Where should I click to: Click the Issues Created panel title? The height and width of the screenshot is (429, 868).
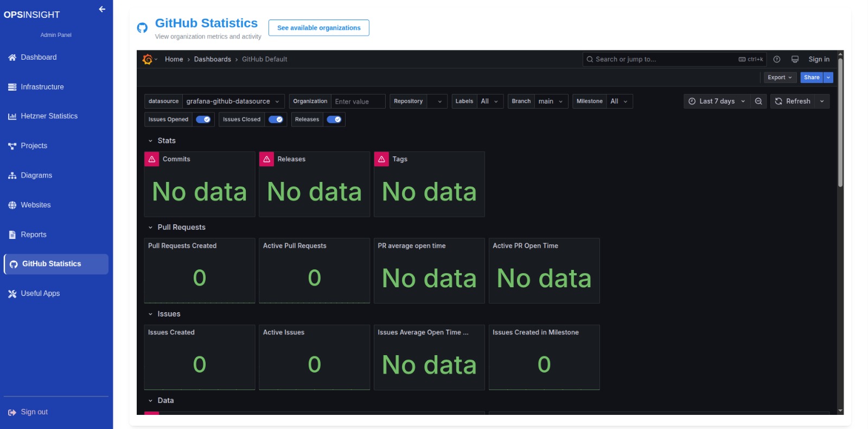pyautogui.click(x=171, y=332)
